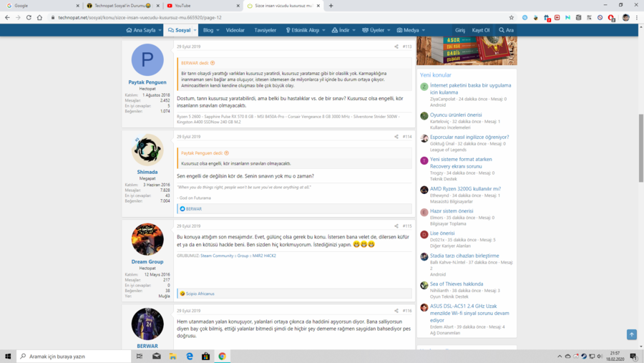Share post #113 via share icon
644x363 pixels.
click(396, 47)
